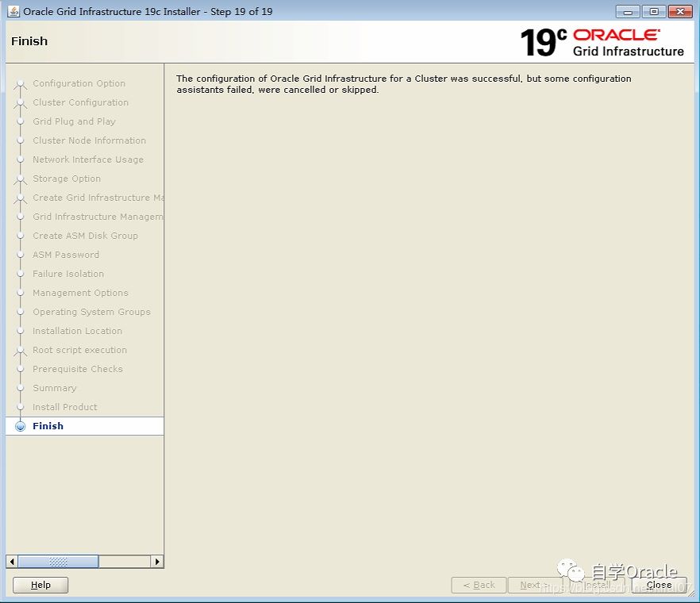Open Help for the installer

point(40,585)
